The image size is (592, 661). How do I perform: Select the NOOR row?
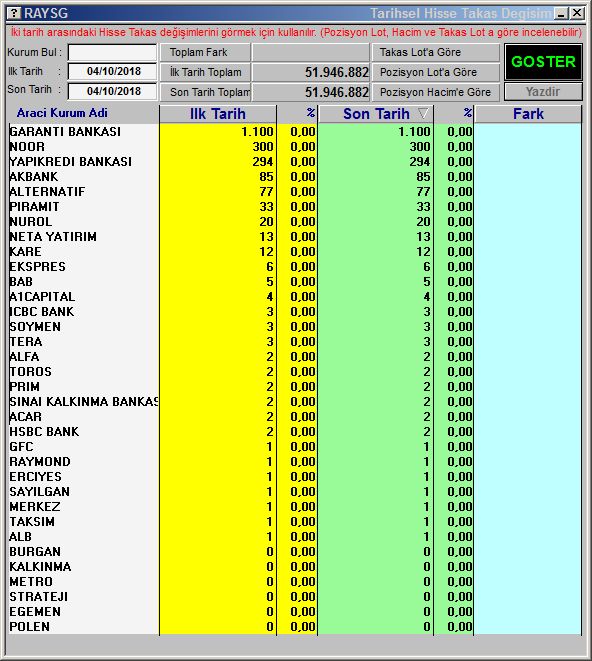(x=295, y=147)
